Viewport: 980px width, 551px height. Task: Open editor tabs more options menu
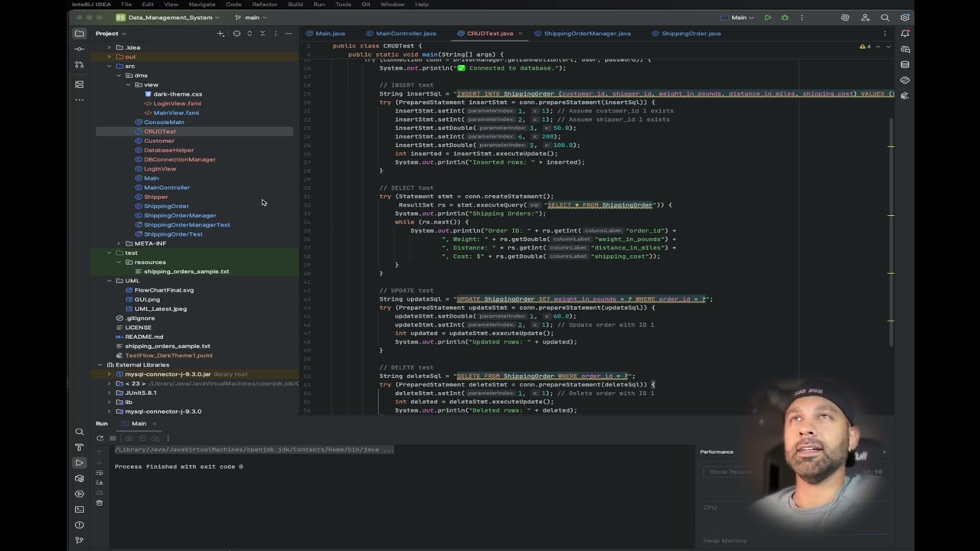pyautogui.click(x=885, y=34)
